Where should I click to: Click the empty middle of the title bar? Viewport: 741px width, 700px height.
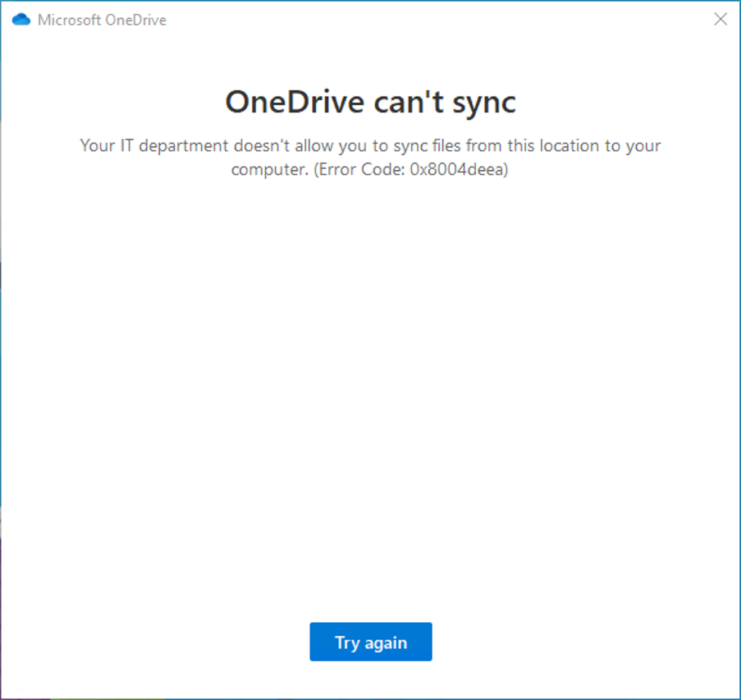tap(434, 20)
